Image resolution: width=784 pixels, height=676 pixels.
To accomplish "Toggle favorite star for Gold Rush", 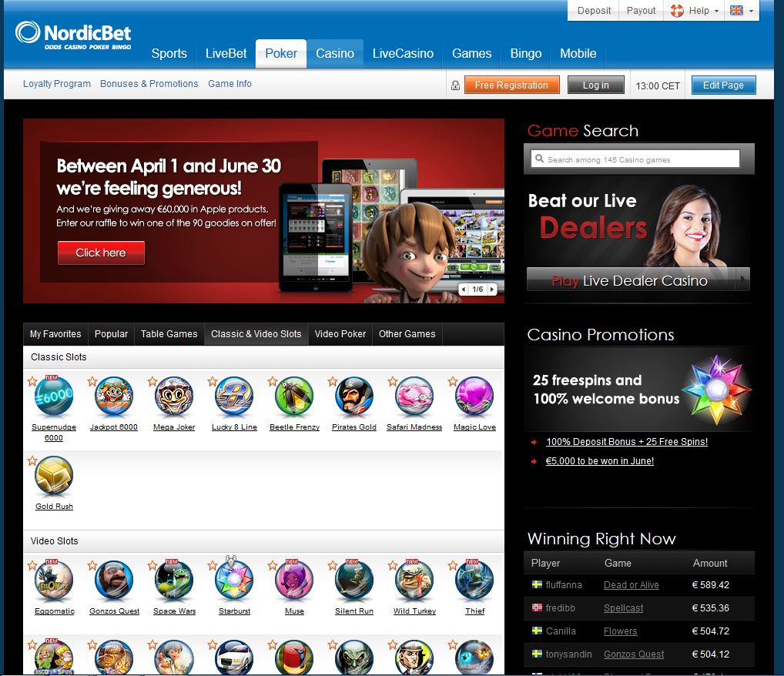I will click(x=32, y=460).
